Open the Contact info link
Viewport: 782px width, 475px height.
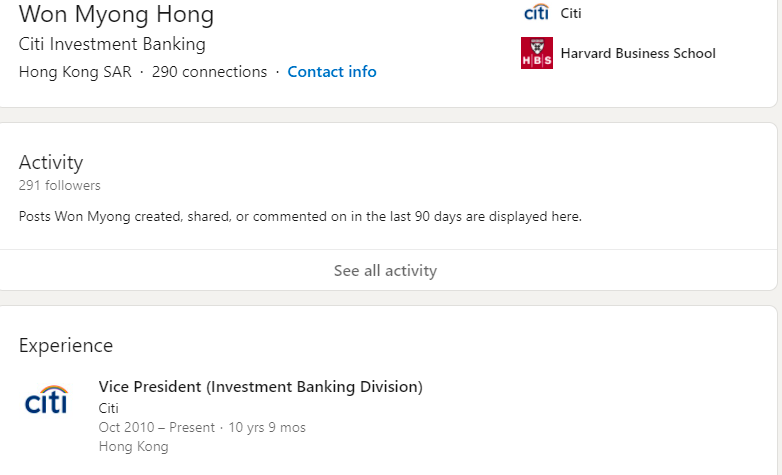[x=332, y=72]
